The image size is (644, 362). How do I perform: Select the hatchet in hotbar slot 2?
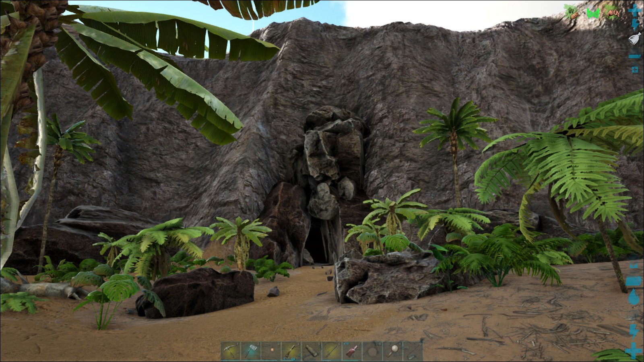click(251, 351)
